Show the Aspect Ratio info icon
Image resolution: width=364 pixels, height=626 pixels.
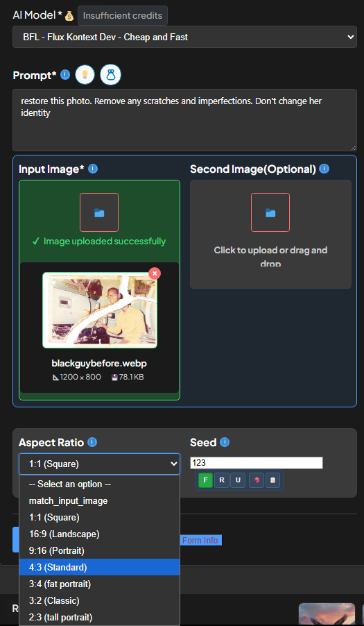tap(92, 442)
